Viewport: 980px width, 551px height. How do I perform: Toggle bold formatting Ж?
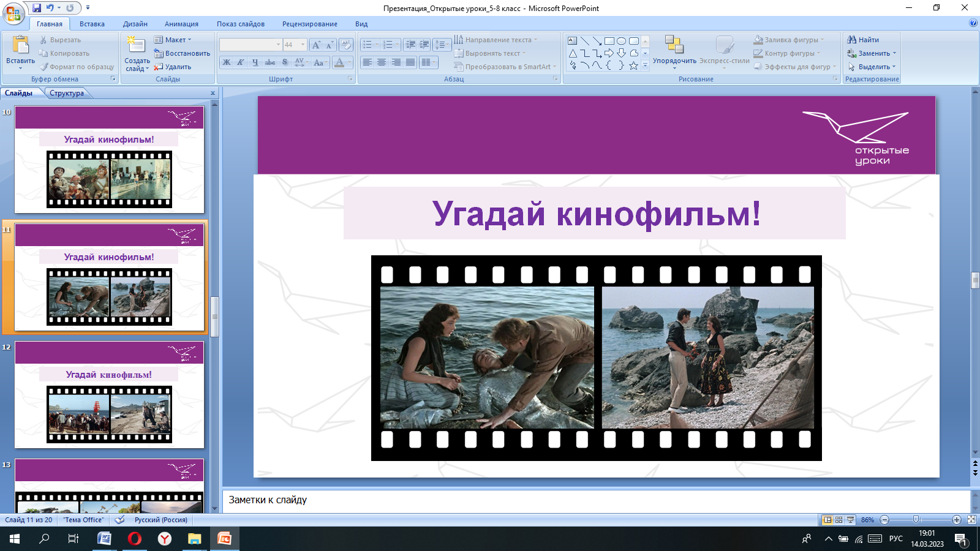tap(227, 62)
